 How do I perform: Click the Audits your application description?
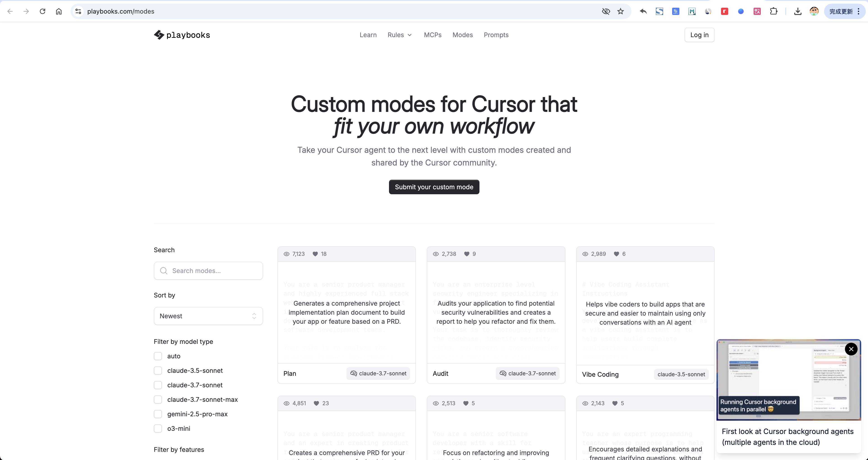(x=496, y=312)
